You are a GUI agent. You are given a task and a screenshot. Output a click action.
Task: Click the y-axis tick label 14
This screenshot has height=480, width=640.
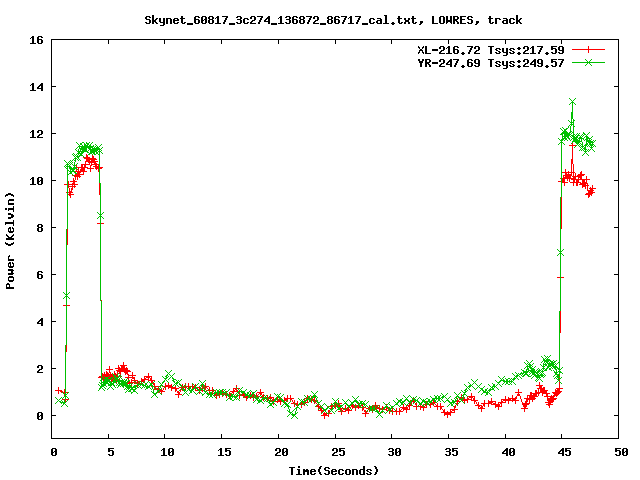pyautogui.click(x=36, y=87)
